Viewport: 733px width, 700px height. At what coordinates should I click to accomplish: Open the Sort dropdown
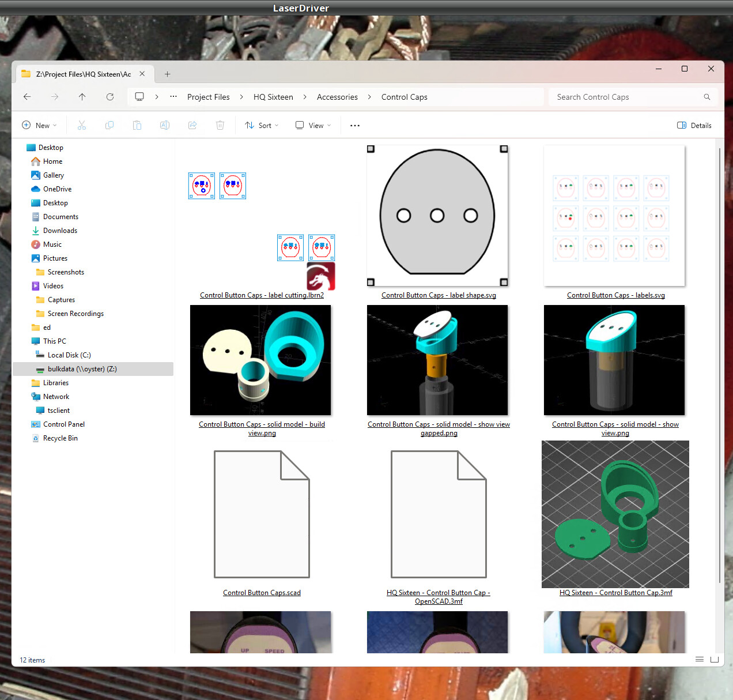coord(262,125)
